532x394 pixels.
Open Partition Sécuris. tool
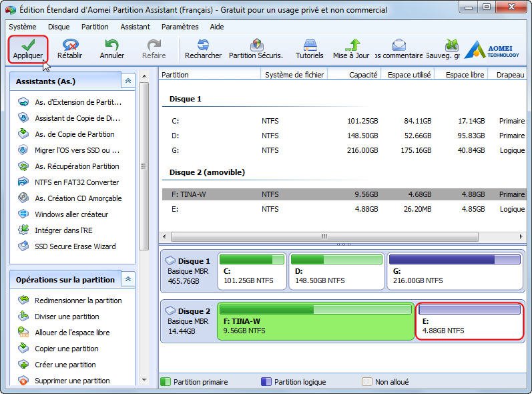[256, 49]
